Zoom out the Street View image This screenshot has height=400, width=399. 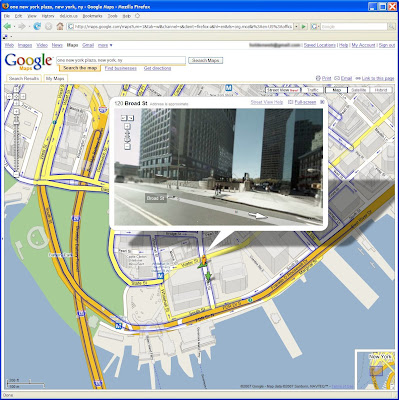pos(127,147)
